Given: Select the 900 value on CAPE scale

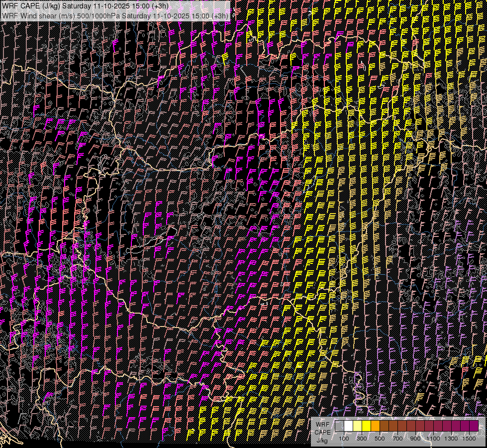Looking at the screenshot, I should [415, 439].
